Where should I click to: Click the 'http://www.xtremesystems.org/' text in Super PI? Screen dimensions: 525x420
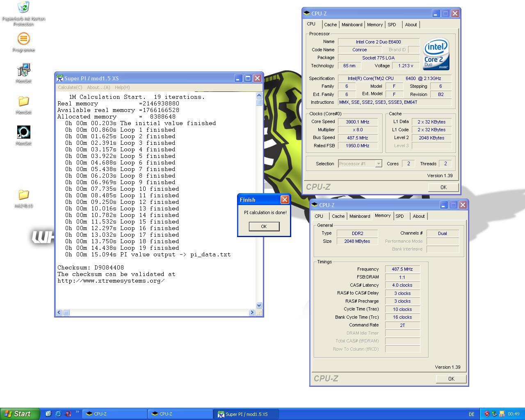(111, 281)
